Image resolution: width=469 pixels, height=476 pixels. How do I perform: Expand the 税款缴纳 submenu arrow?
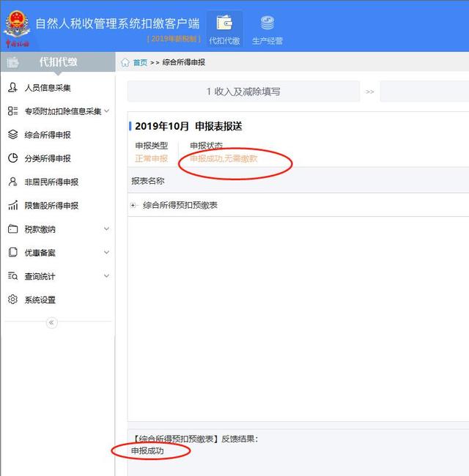(x=106, y=228)
